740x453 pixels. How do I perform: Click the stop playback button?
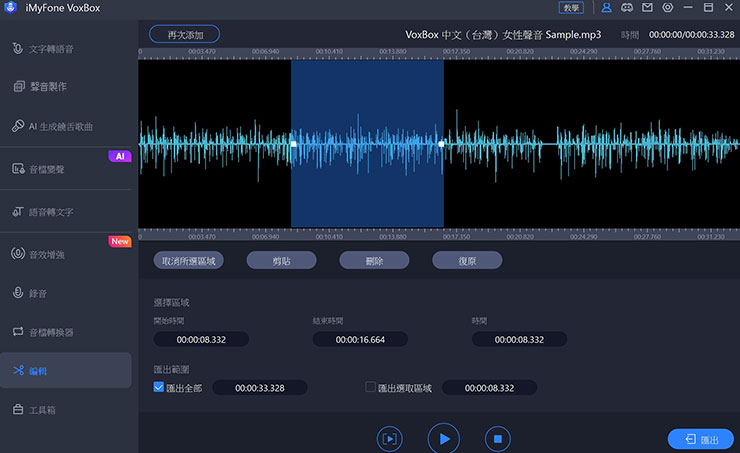click(498, 438)
